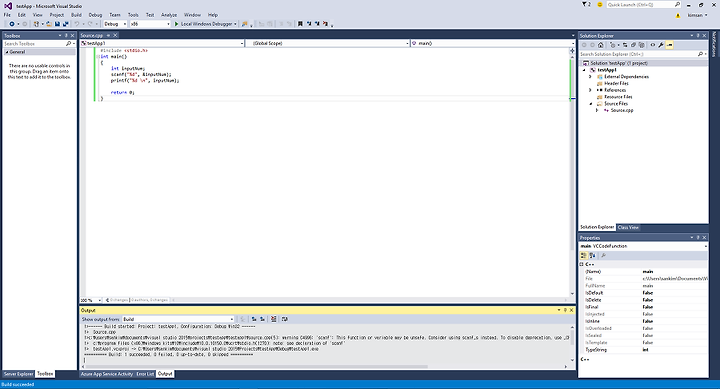Click the Save toolbar icon
The width and height of the screenshot is (720, 389).
pyautogui.click(x=57, y=24)
